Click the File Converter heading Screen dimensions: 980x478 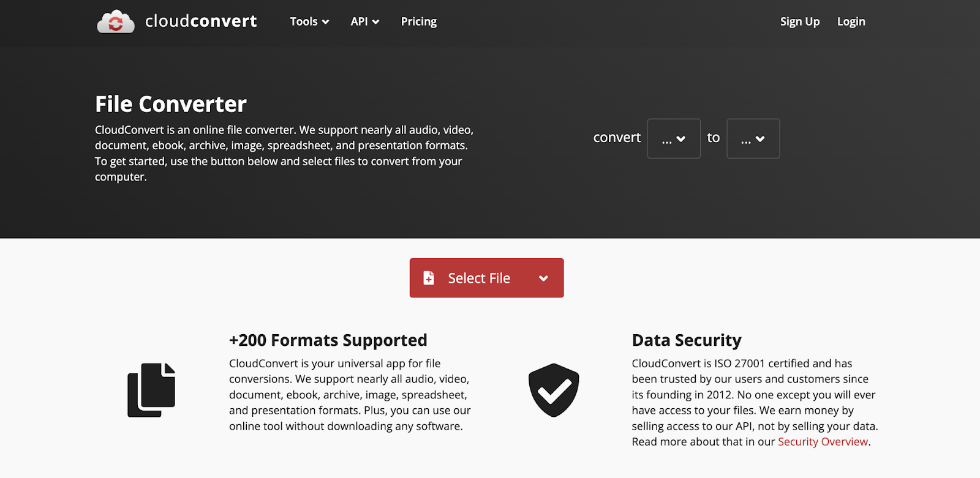[x=171, y=104]
